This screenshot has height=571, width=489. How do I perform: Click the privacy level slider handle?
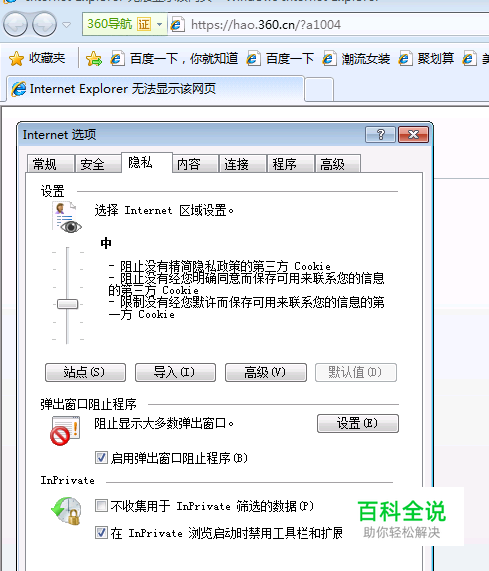(68, 304)
